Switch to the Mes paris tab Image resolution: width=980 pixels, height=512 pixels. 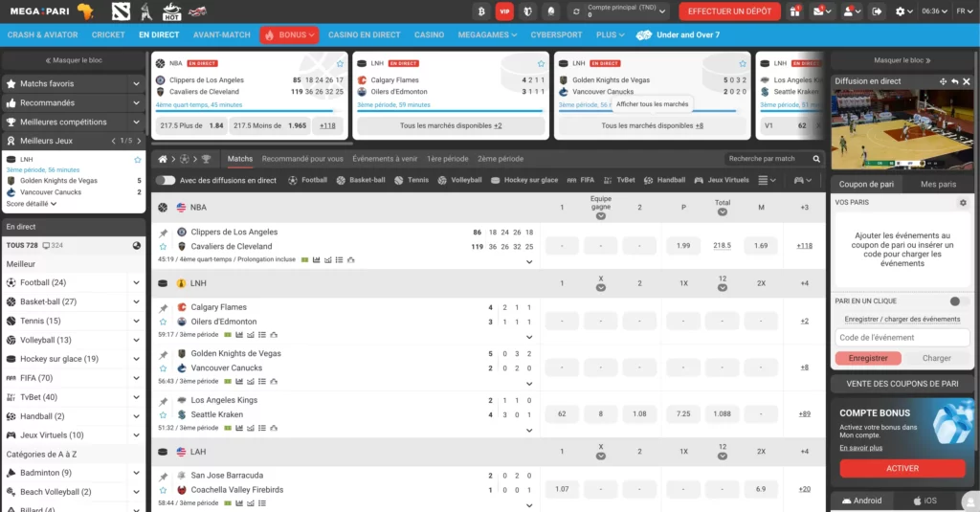click(x=938, y=184)
